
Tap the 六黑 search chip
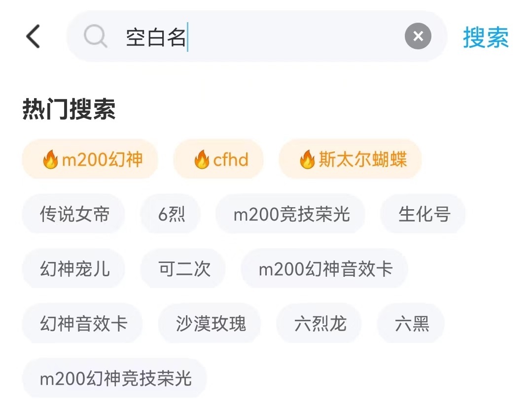point(411,324)
